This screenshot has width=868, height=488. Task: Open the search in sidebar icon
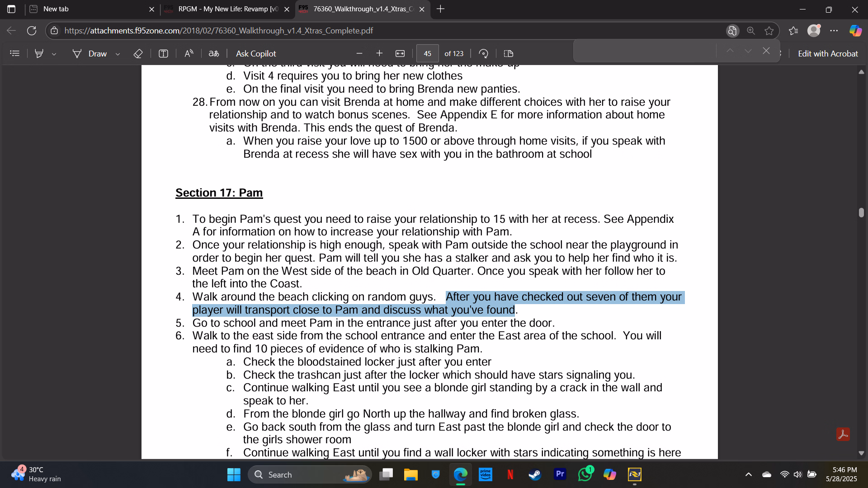[732, 31]
